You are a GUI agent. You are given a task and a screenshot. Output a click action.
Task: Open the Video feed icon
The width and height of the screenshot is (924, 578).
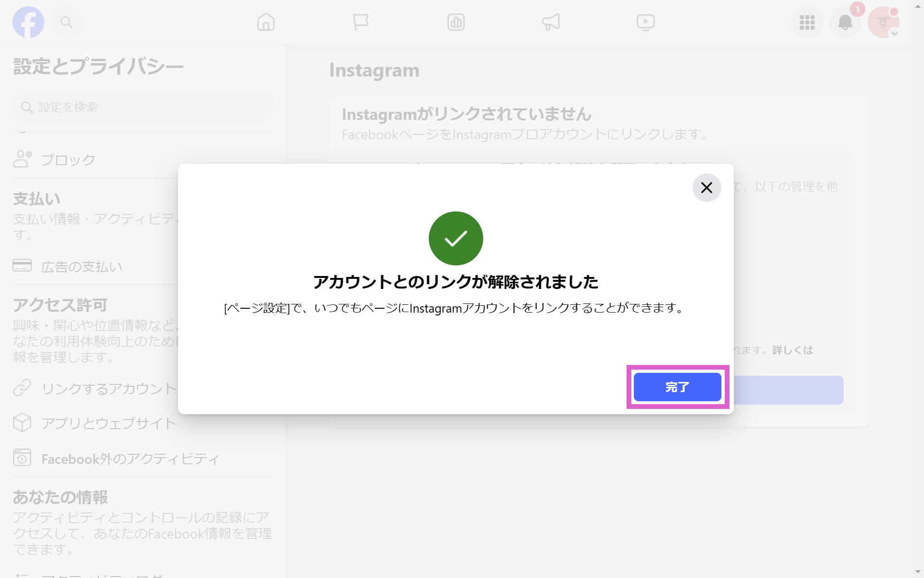[x=645, y=22]
